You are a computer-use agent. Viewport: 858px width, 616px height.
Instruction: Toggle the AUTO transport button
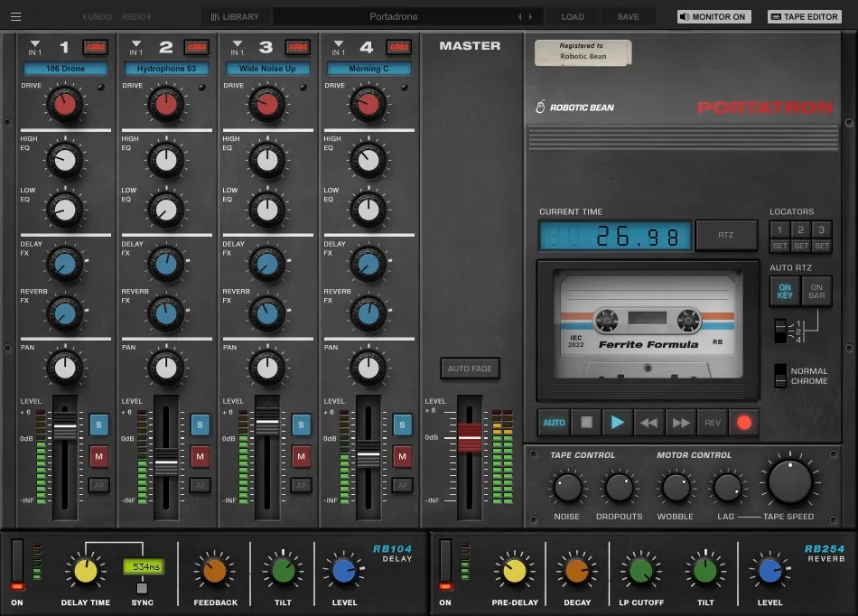(x=554, y=423)
